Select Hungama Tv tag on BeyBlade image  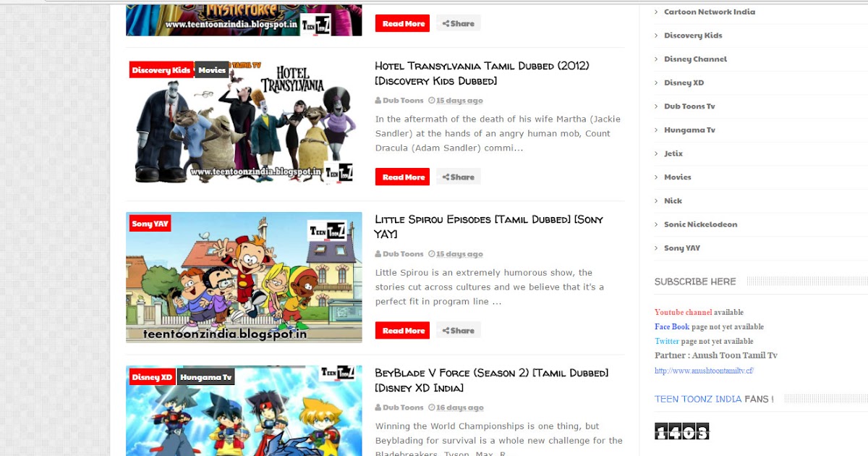[x=206, y=377]
